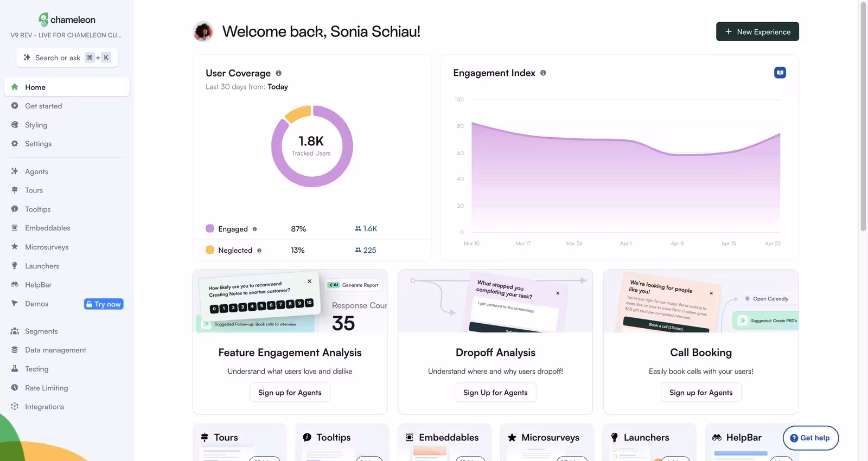
Task: Click the info icon beside Engaged
Action: [x=254, y=229]
